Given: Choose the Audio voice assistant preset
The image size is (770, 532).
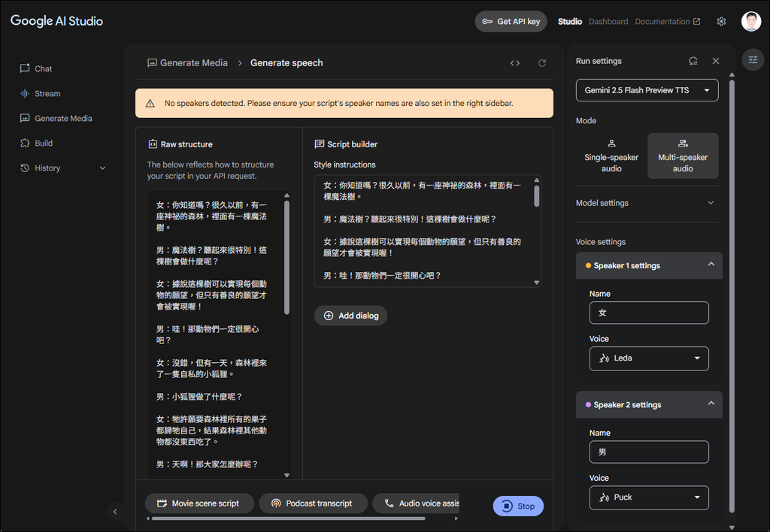Looking at the screenshot, I should tap(416, 503).
